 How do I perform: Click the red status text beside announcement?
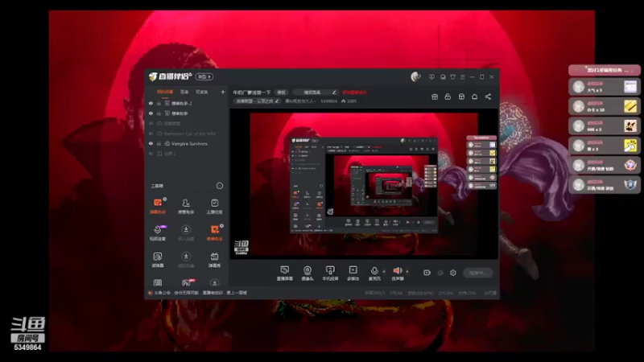pos(354,93)
